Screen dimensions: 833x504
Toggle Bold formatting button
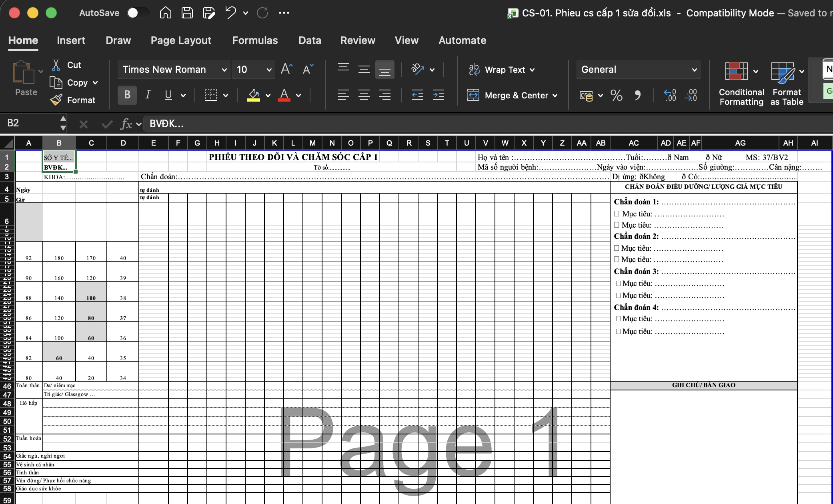[x=127, y=95]
